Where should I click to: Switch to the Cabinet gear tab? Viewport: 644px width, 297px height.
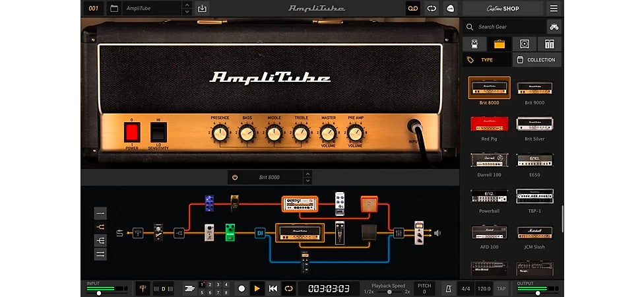point(525,44)
